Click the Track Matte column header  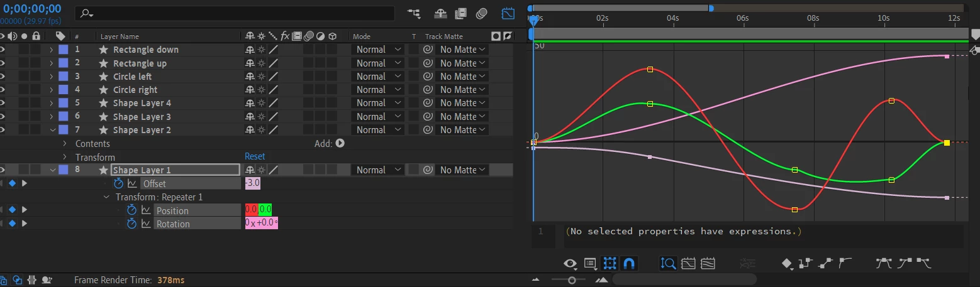(x=444, y=36)
